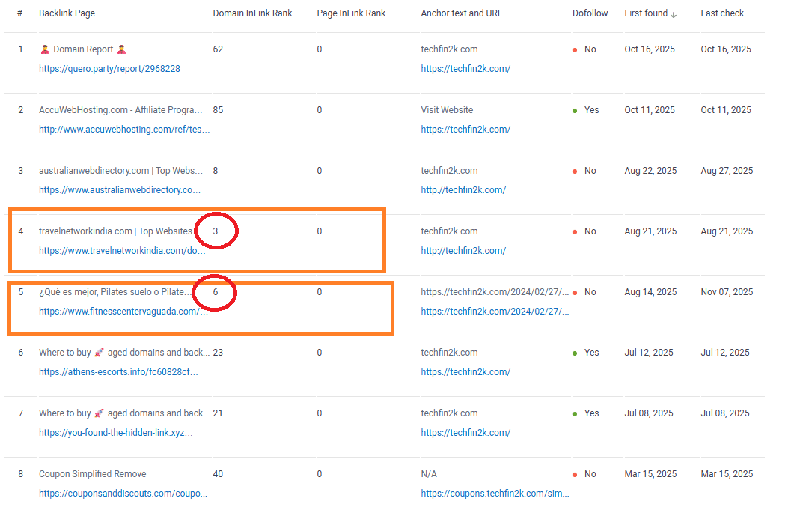
Task: Click the Jul 08, 2025 First found date
Action: coord(649,413)
